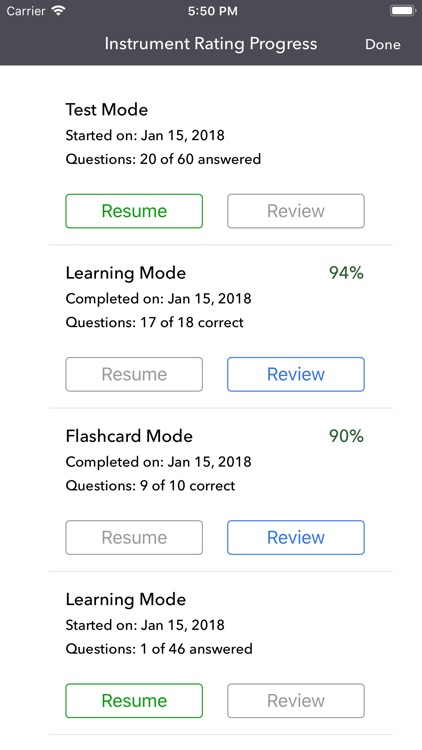
Task: Tap the Carrier label in the status bar
Action: pos(25,11)
